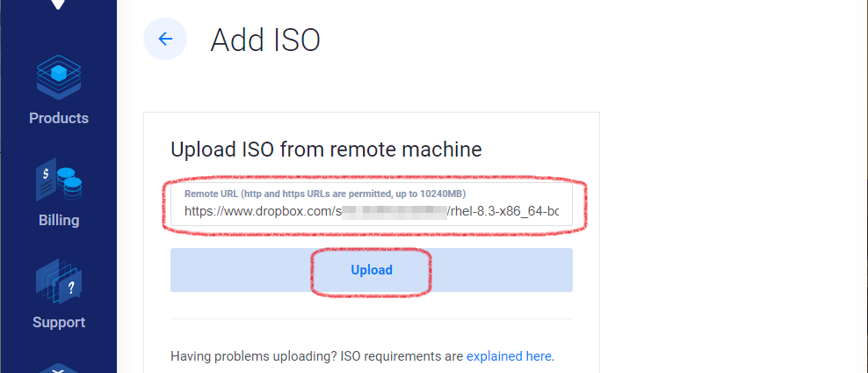Select the Support sidebar label

coord(59,322)
